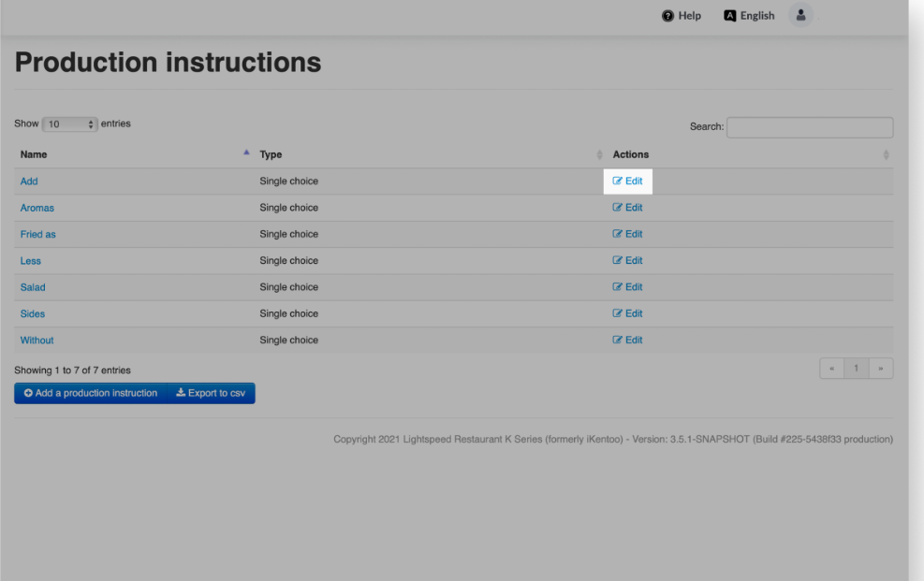Open Help from the top bar

click(x=682, y=16)
